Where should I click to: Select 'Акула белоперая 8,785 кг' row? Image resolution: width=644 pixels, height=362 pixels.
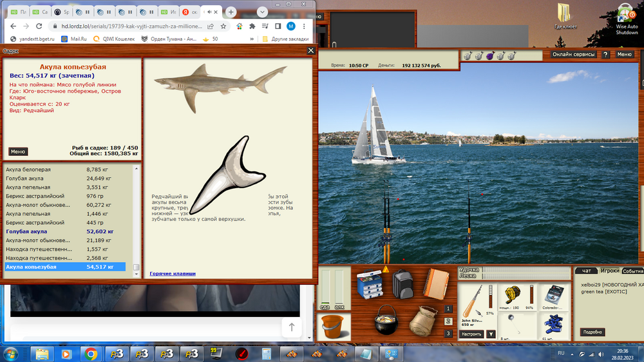[66, 169]
